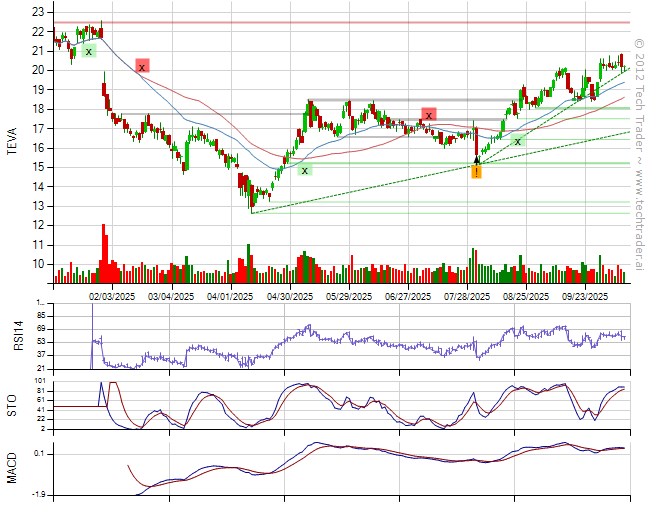
Task: Click the 04/30/2025 date label
Action: (x=288, y=296)
